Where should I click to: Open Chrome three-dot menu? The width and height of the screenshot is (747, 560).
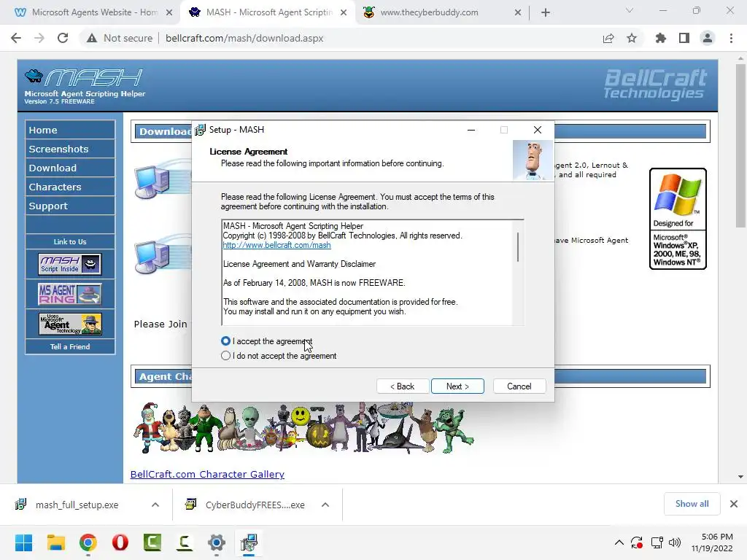[731, 38]
